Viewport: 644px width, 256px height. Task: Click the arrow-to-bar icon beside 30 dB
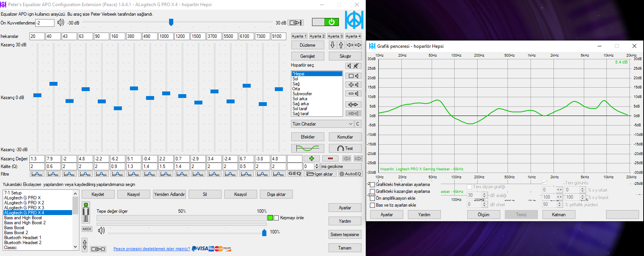(x=296, y=23)
